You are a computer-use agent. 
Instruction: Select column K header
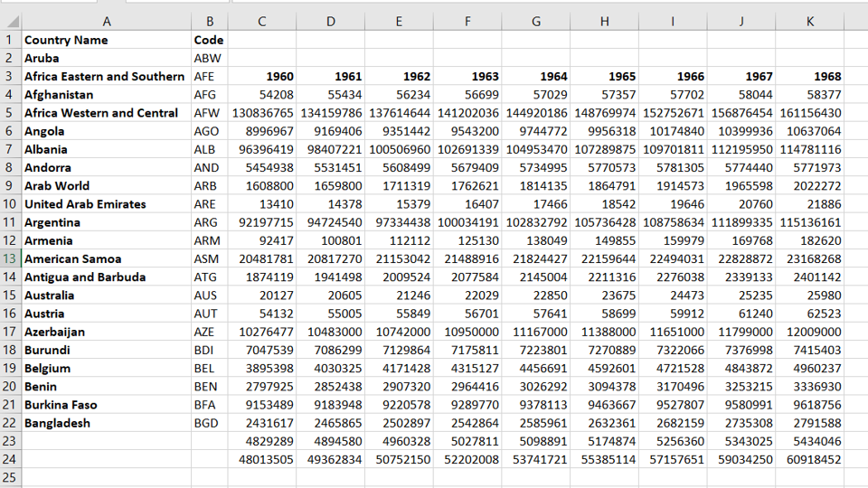click(x=810, y=22)
